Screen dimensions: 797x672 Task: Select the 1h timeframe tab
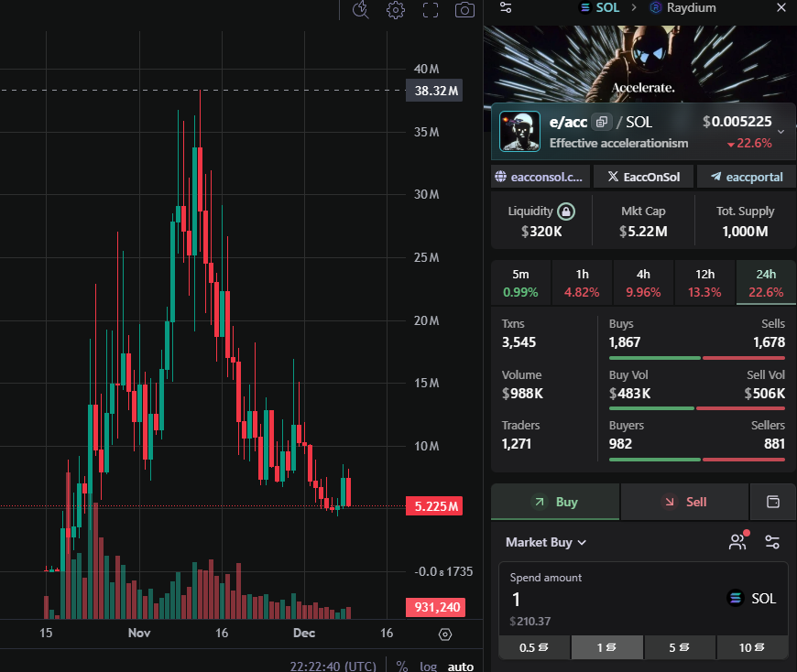pyautogui.click(x=582, y=283)
